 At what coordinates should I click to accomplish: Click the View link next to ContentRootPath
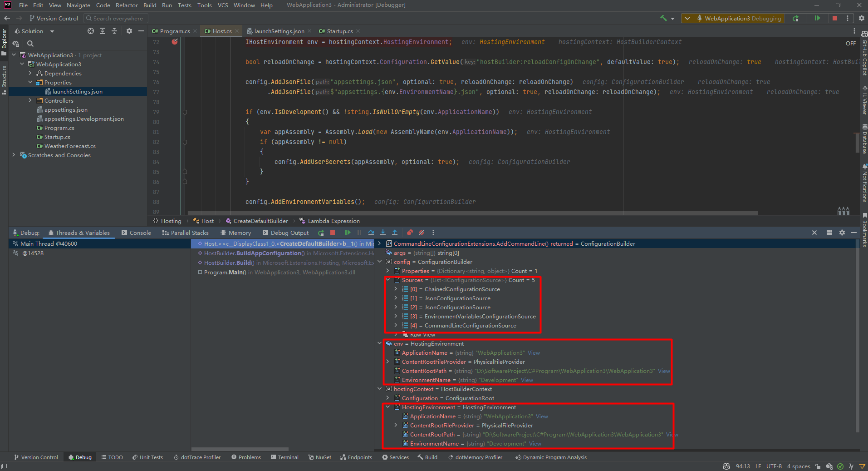(x=663, y=371)
